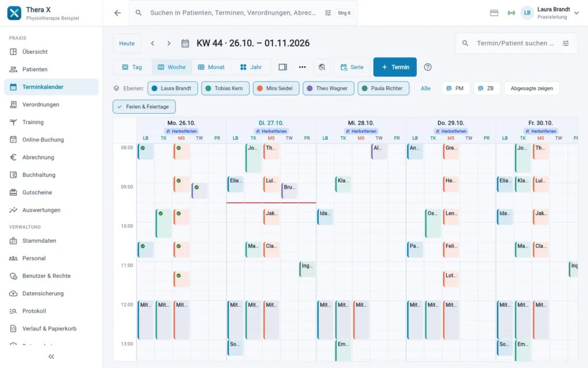
Task: Toggle the PM filter button
Action: [x=455, y=88]
